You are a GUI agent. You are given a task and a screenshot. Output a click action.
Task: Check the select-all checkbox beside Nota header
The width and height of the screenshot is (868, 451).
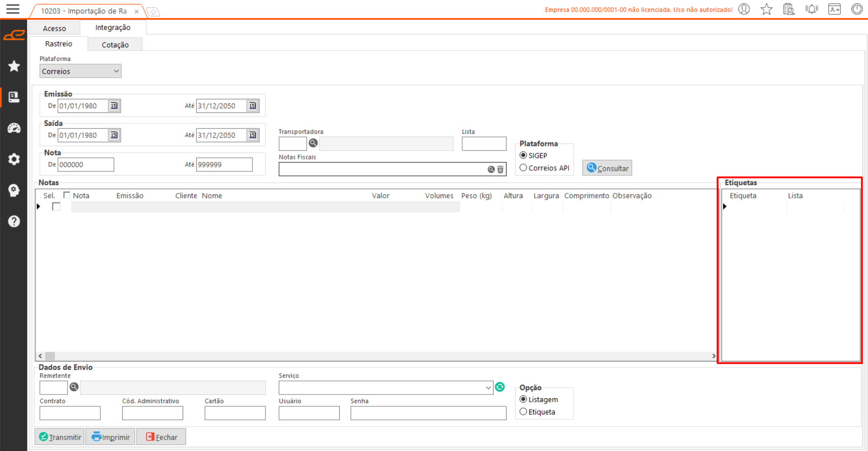[67, 195]
